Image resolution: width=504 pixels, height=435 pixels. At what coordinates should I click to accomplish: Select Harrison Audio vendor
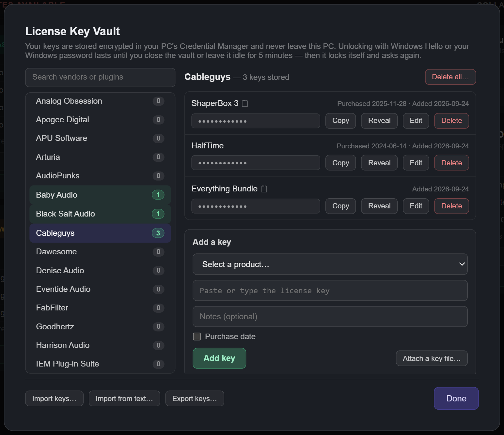pyautogui.click(x=100, y=345)
